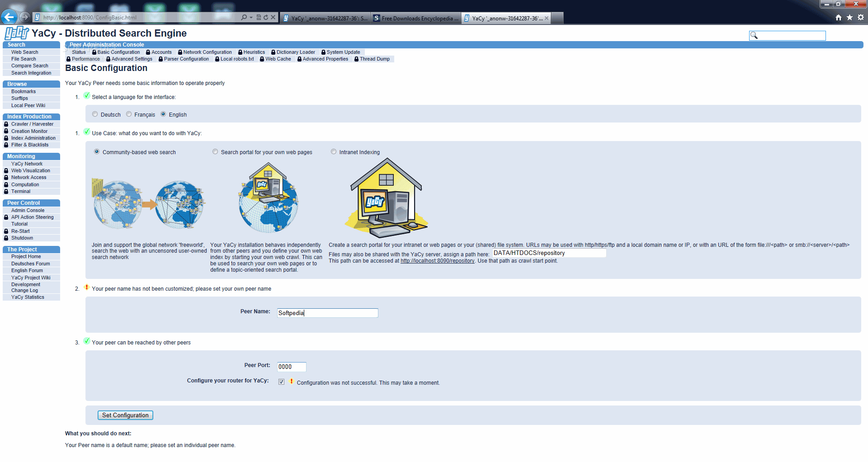Select Deutsch language radio button
This screenshot has width=868, height=462.
click(x=95, y=114)
